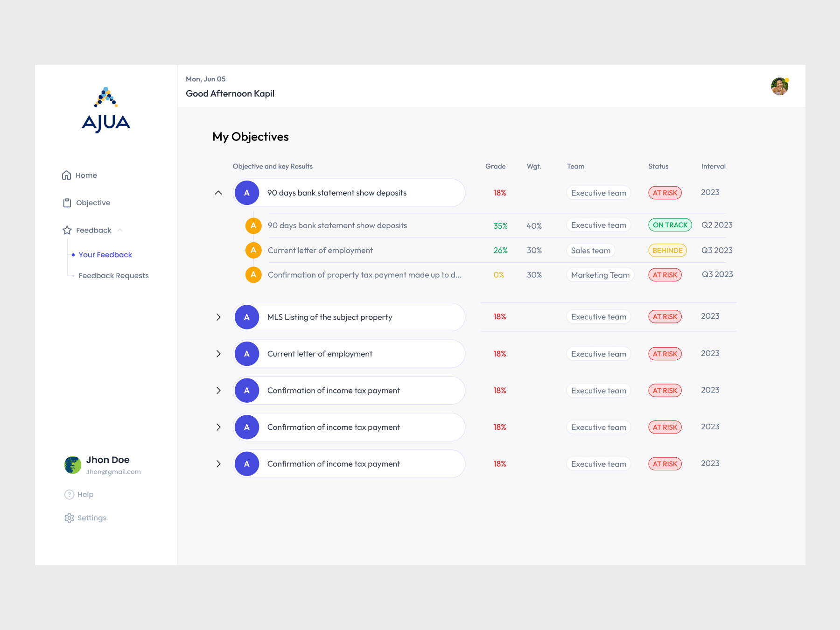Click Jhon Doe's profile picture in sidebar

click(73, 465)
